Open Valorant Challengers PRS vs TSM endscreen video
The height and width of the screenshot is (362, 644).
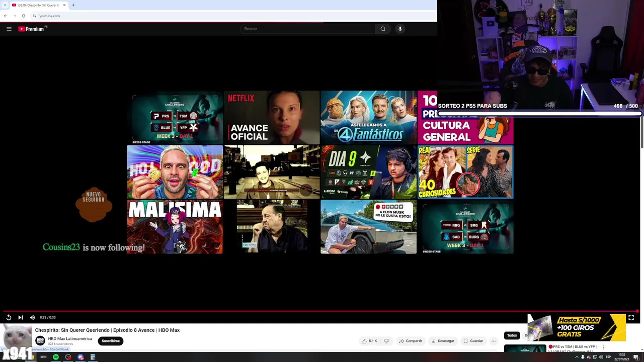pos(175,117)
